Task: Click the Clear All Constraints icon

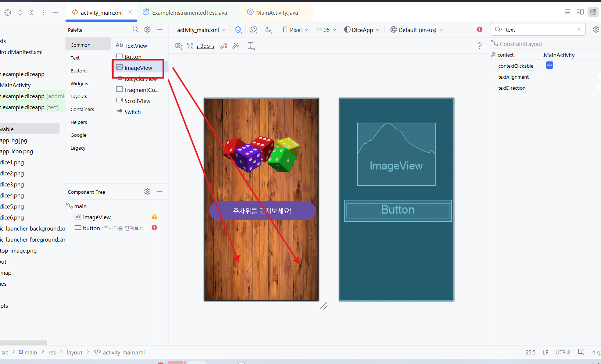Action: pyautogui.click(x=224, y=46)
